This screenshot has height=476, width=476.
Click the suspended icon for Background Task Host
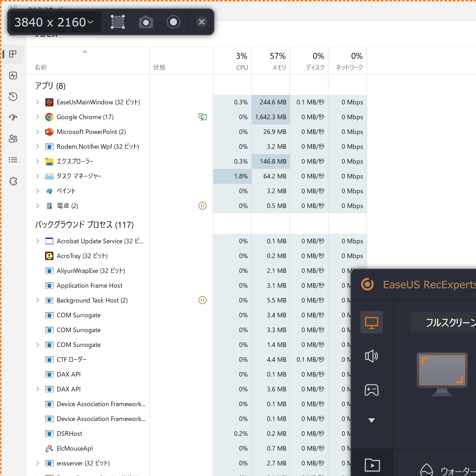tap(202, 300)
